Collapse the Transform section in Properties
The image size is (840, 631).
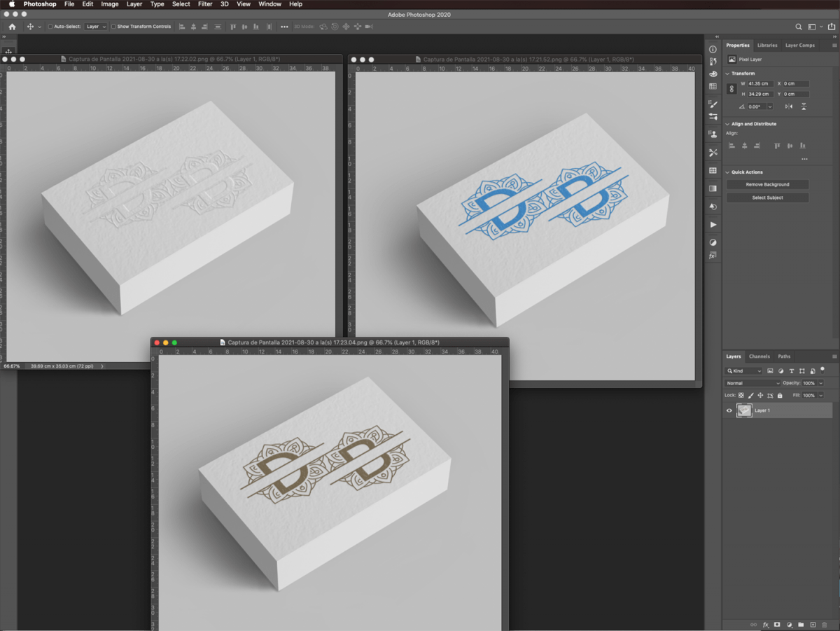click(x=728, y=73)
